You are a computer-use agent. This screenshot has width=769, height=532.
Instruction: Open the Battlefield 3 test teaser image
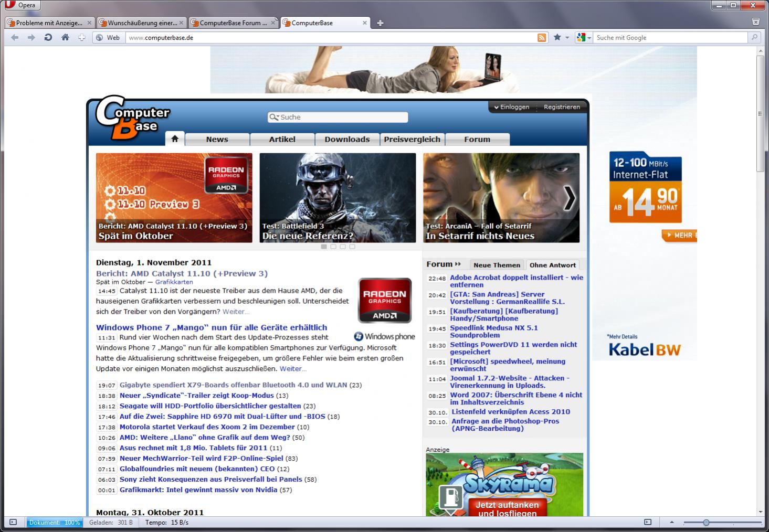(338, 198)
